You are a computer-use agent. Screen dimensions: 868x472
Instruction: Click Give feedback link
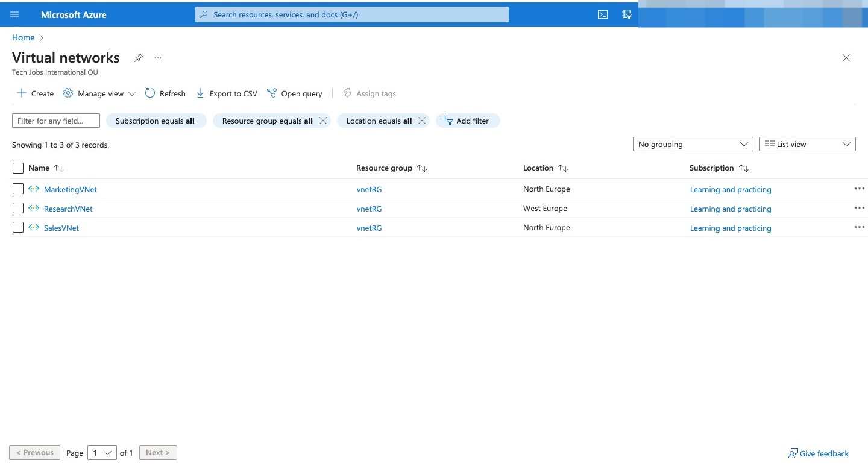(819, 453)
